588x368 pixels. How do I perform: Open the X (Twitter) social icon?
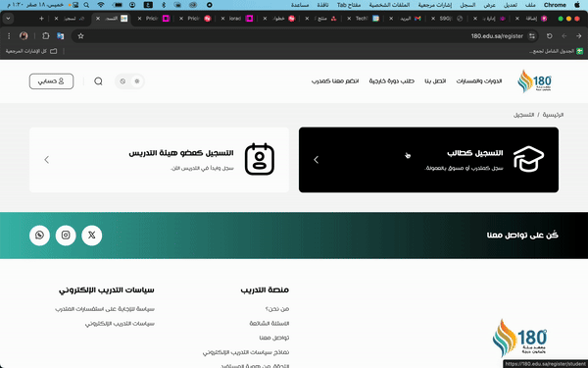click(91, 236)
